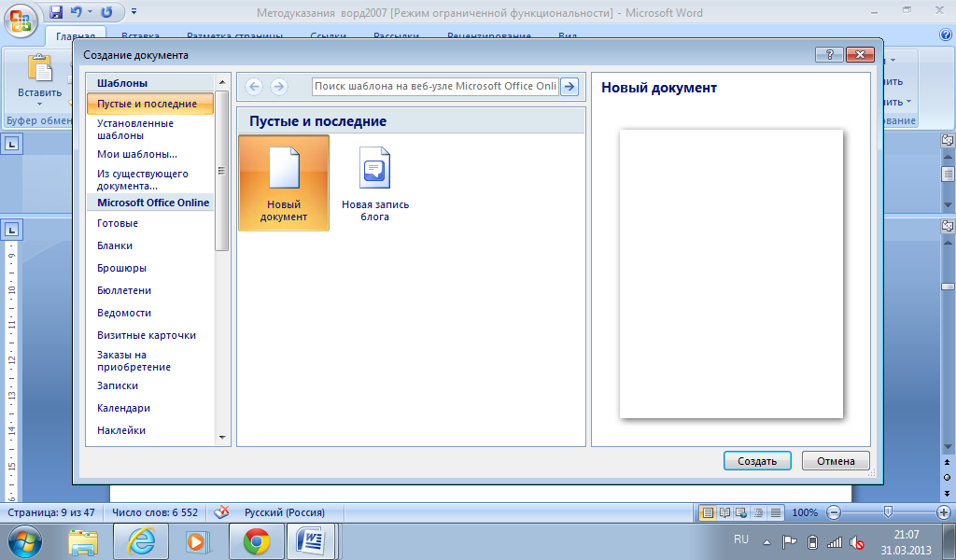The width and height of the screenshot is (956, 560).
Task: Open the Разметка страницы ribbon tab
Action: [234, 36]
